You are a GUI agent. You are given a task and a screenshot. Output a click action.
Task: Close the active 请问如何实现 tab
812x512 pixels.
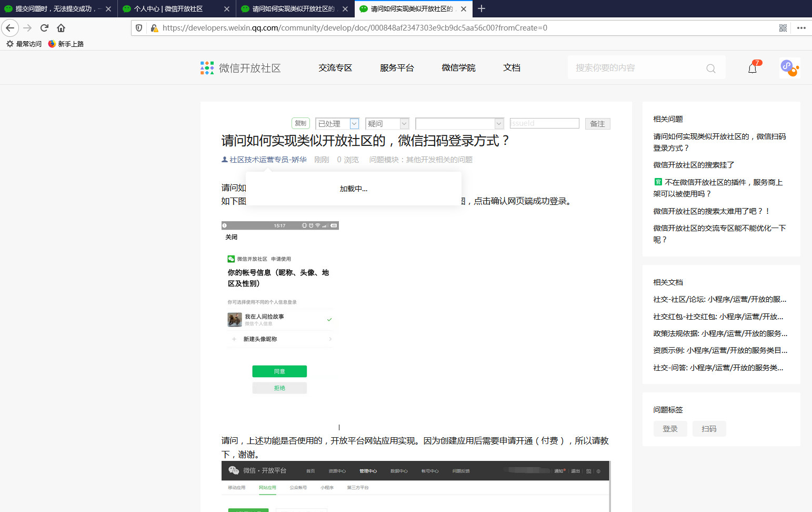[x=464, y=9]
